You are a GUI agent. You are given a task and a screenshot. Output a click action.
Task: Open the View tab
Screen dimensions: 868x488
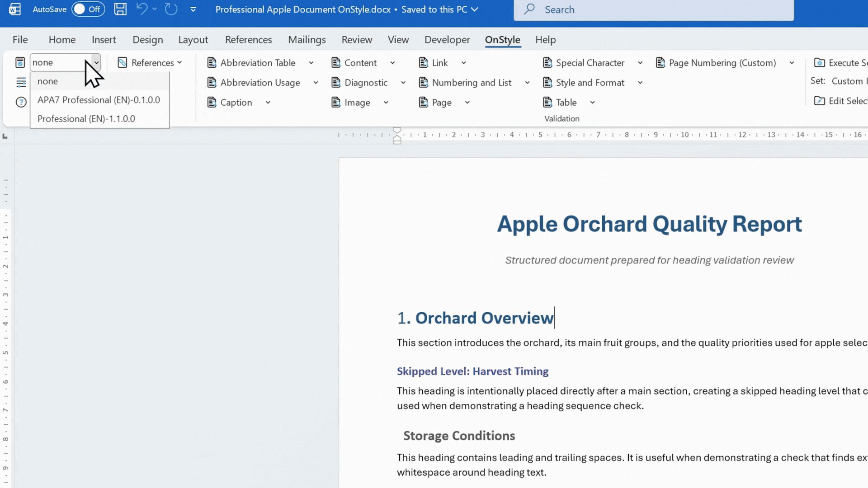[x=398, y=40]
